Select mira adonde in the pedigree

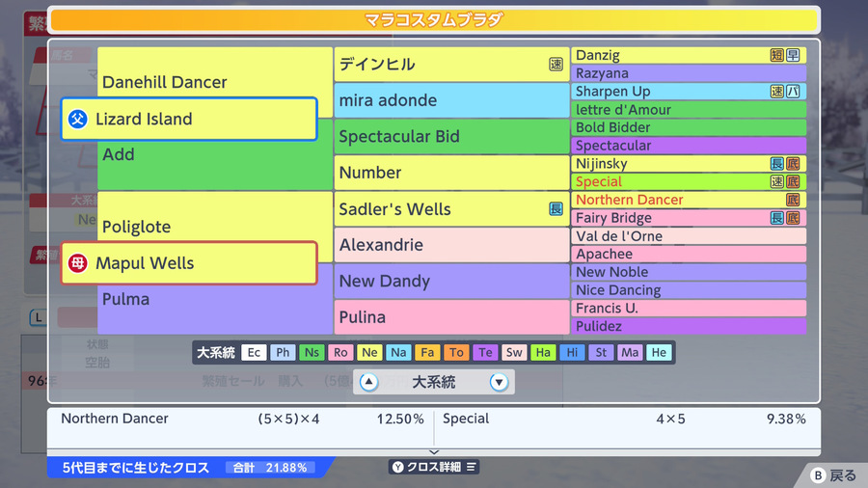451,100
